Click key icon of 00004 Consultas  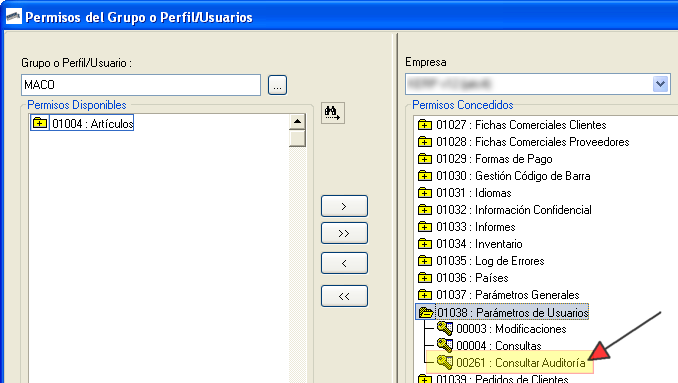pos(445,345)
